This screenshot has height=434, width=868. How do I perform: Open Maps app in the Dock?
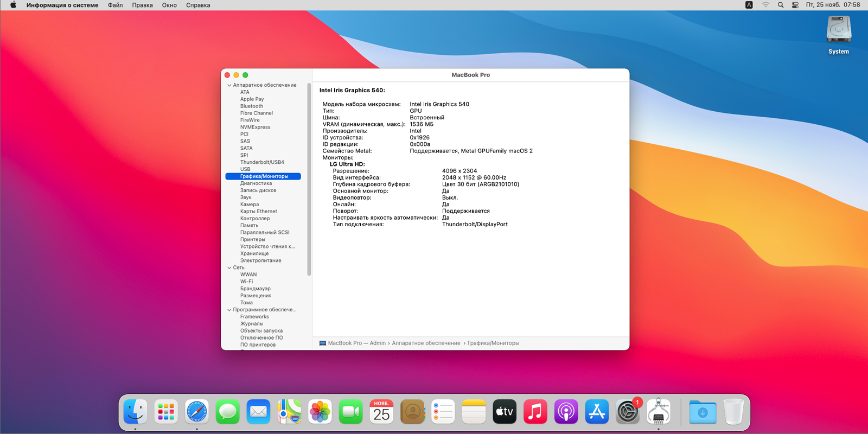pos(289,412)
